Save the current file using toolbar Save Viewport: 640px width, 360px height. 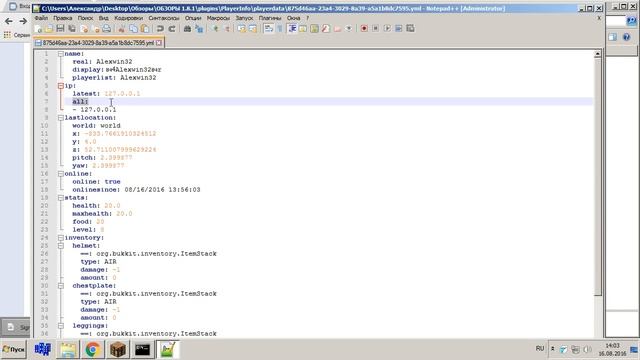[60, 29]
